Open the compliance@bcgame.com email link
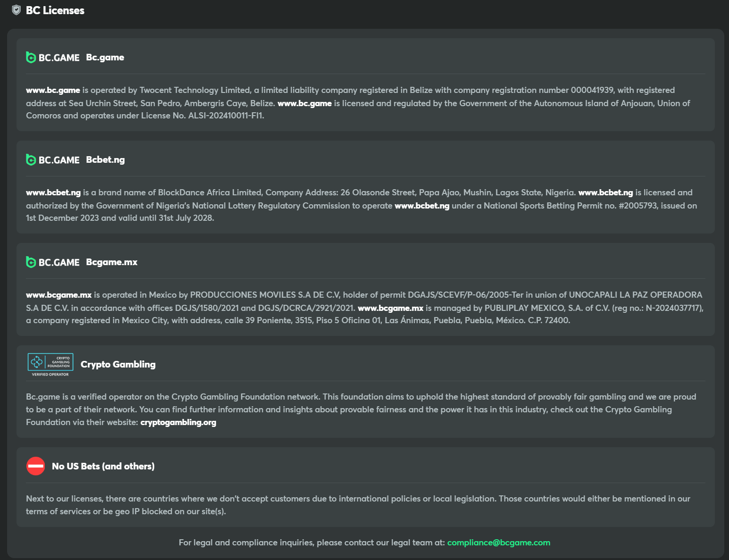Viewport: 729px width, 560px height. (x=498, y=543)
